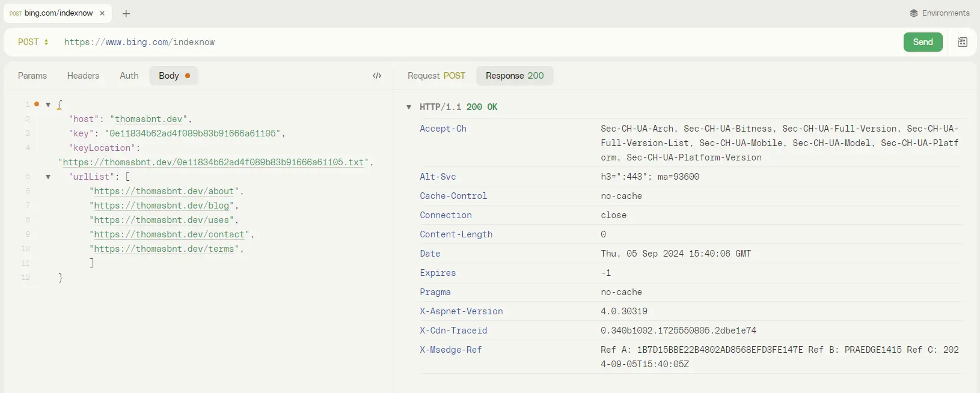
Task: Click the thomasbnt.dev/about URL in body
Action: click(x=164, y=191)
